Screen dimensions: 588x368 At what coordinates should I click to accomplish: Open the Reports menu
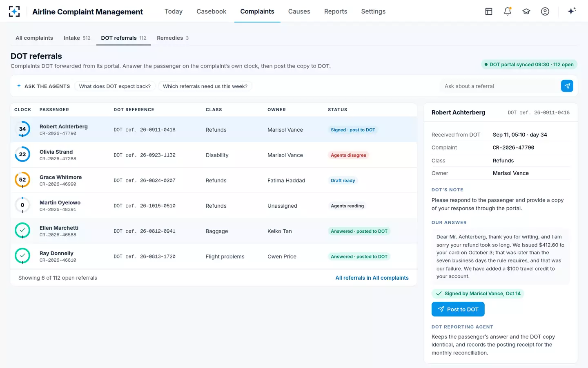point(336,11)
